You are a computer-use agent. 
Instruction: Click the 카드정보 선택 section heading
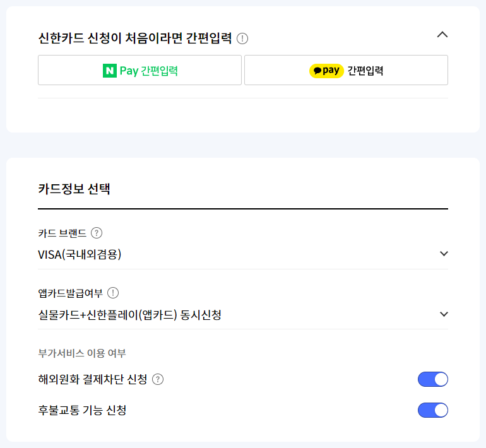tap(74, 189)
